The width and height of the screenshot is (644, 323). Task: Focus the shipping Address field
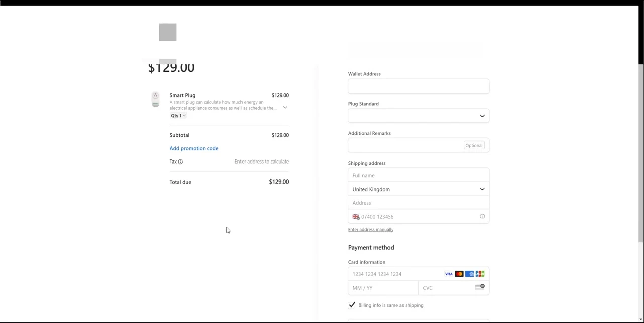[x=418, y=203]
